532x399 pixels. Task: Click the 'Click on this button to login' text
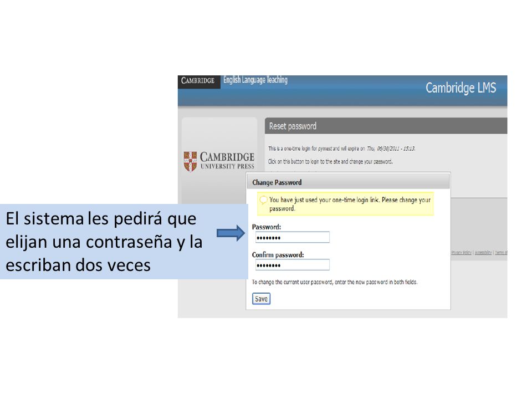coord(330,161)
